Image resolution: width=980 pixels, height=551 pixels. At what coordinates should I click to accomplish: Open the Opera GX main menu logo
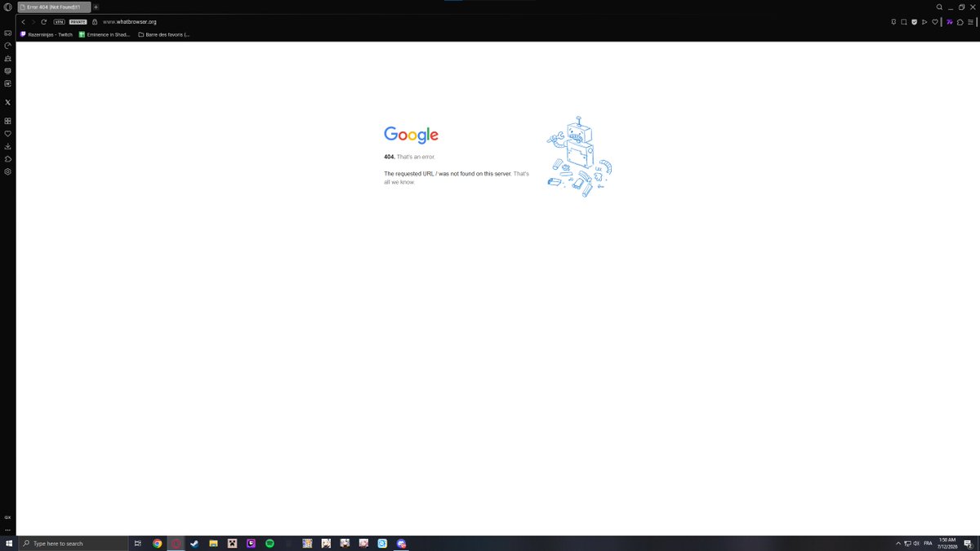[7, 7]
